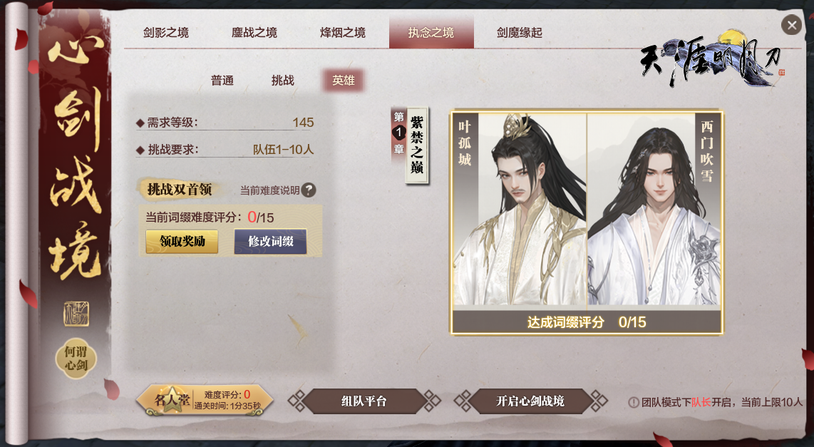The height and width of the screenshot is (447, 814).
Task: Select the 执念之境 tab
Action: coord(431,32)
